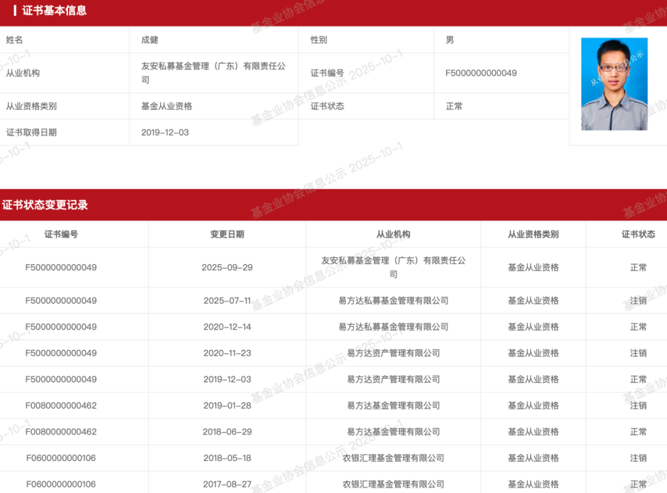
Task: Click the 证书编号 column header in records table
Action: (x=61, y=234)
